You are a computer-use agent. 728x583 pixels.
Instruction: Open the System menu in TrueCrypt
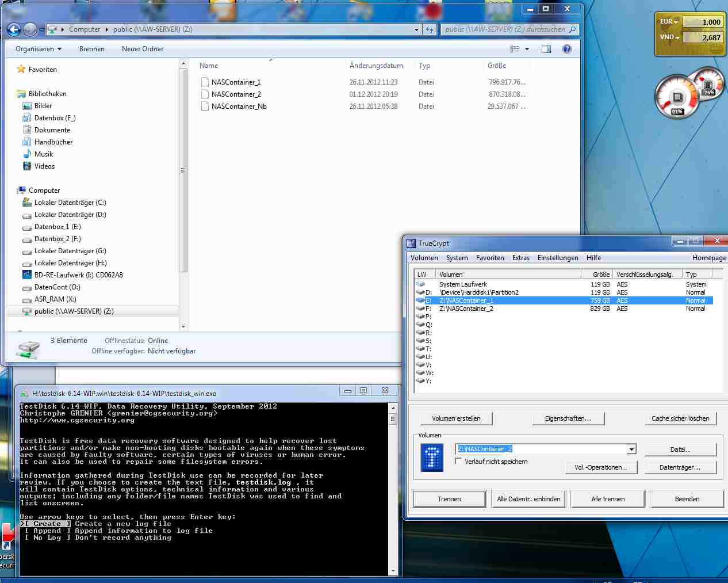click(457, 258)
